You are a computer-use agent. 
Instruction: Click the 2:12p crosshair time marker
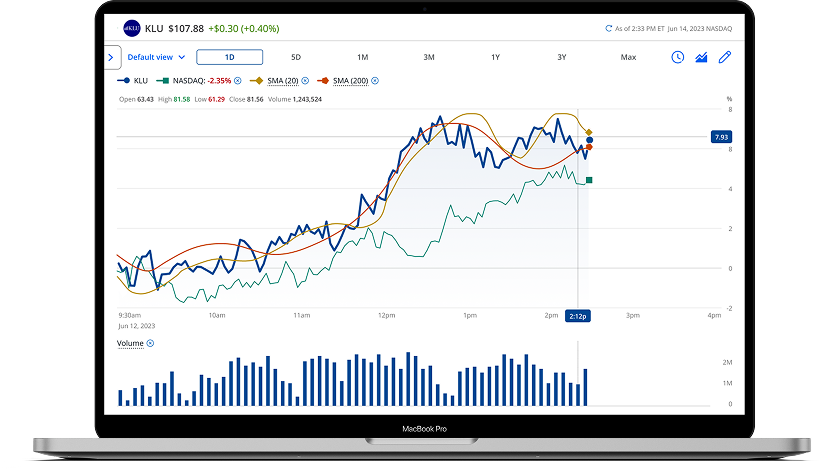tap(579, 315)
